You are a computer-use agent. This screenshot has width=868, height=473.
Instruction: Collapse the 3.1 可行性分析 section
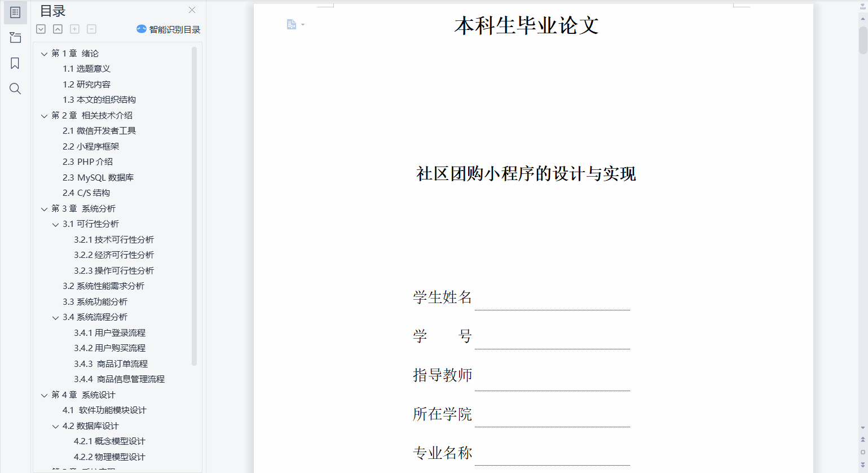[x=56, y=225]
